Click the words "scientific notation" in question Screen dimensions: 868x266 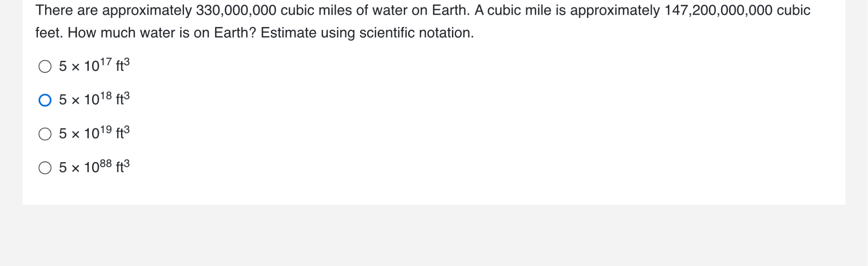pyautogui.click(x=416, y=33)
